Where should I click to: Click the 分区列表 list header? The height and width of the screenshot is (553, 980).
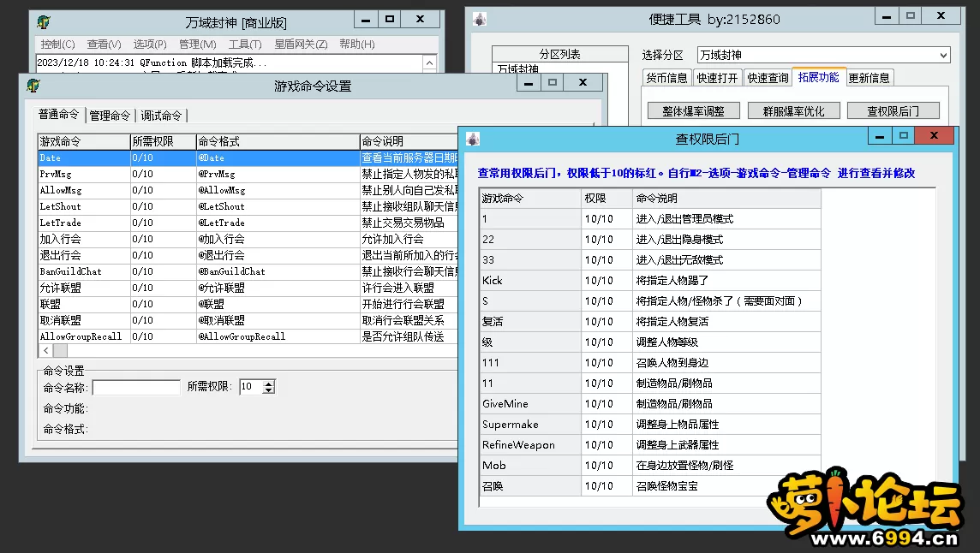(560, 55)
